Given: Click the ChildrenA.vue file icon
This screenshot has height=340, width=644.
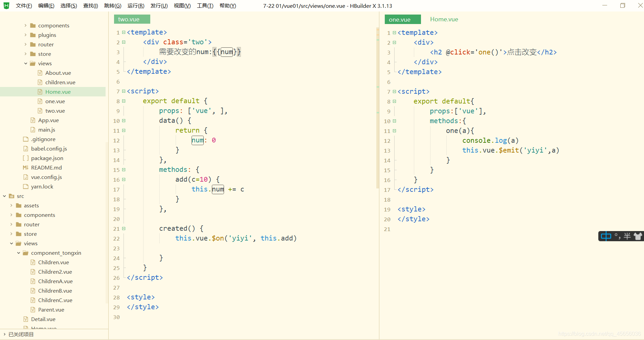Looking at the screenshot, I should pos(33,281).
